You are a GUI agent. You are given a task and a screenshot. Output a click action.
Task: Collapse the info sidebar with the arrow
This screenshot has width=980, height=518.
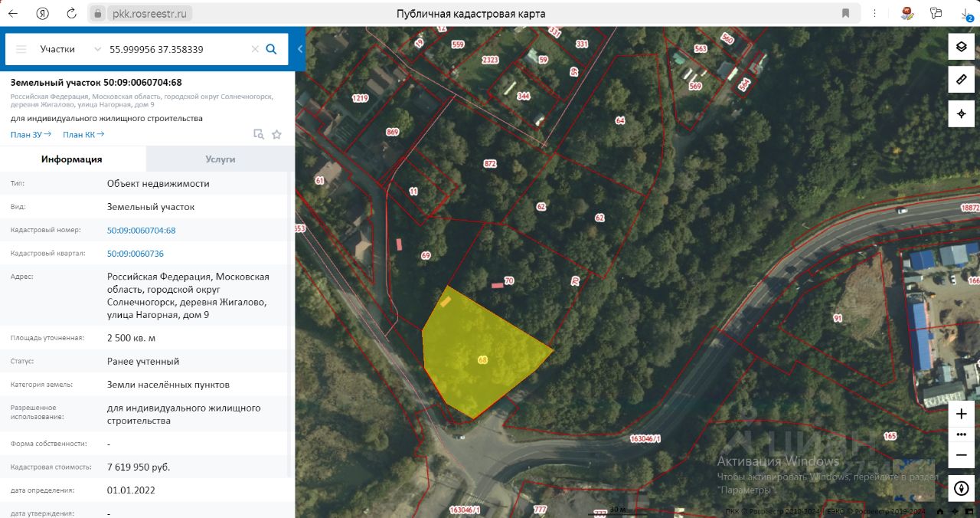pos(300,49)
